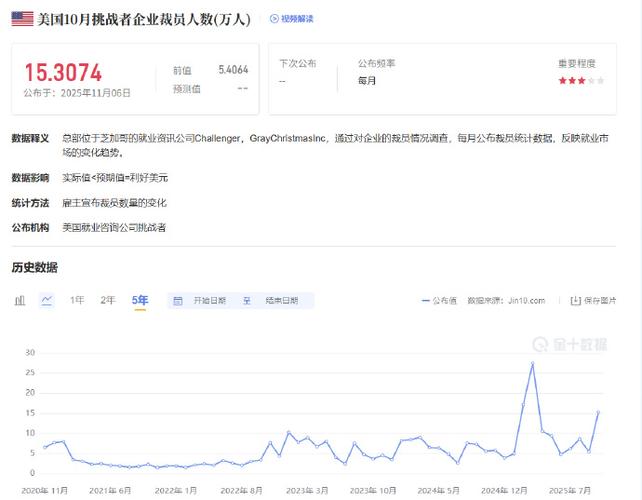Click the 2023年 3月 x-axis label
642x500 pixels.
[307, 490]
